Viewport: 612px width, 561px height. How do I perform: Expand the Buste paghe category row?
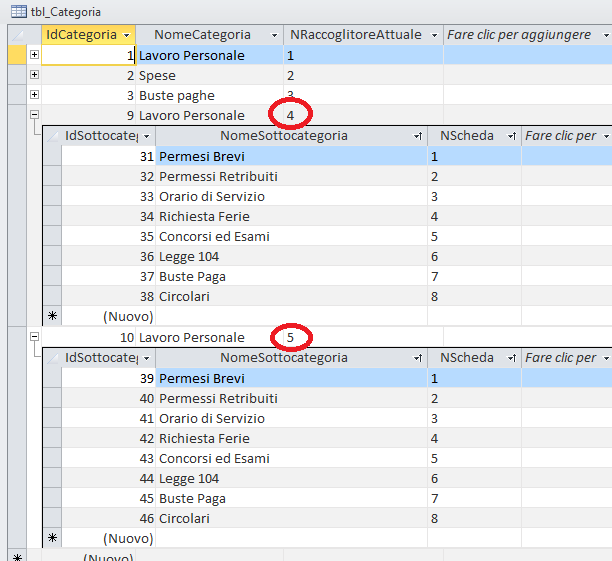click(34, 94)
